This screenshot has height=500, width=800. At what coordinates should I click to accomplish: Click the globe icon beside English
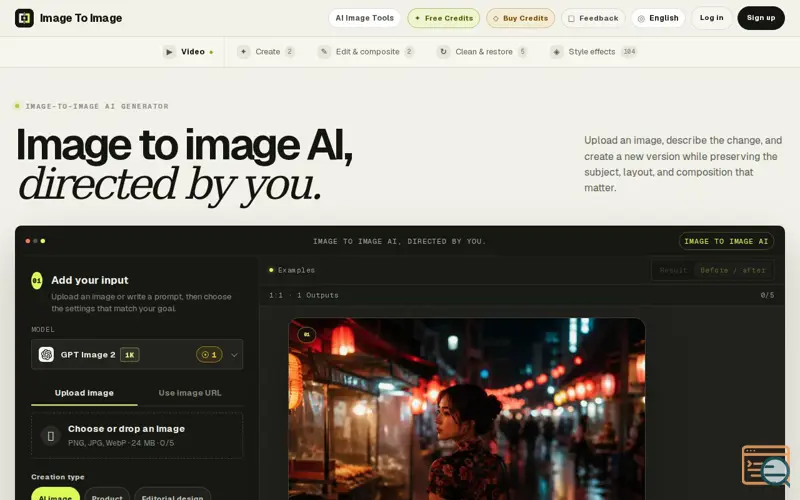coord(641,18)
